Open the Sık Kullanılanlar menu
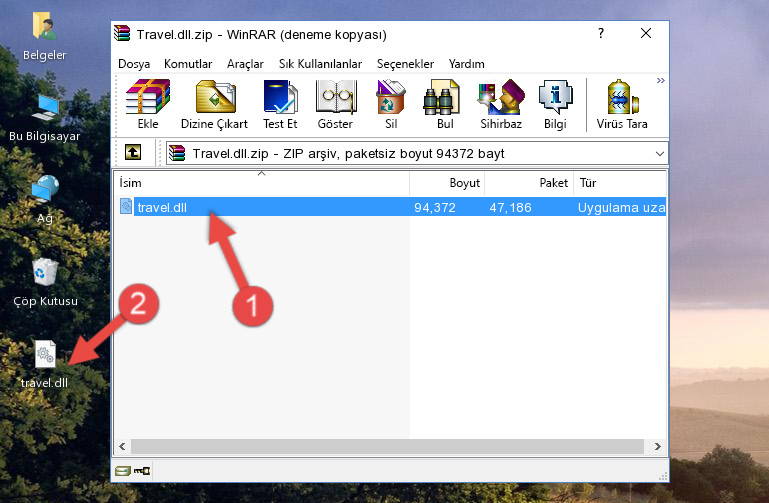The height and width of the screenshot is (503, 769). click(320, 64)
